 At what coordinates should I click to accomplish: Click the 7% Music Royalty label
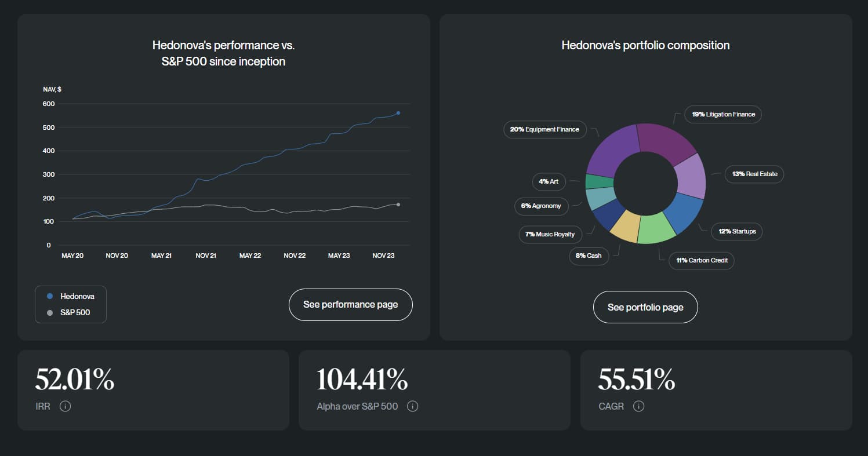[550, 234]
